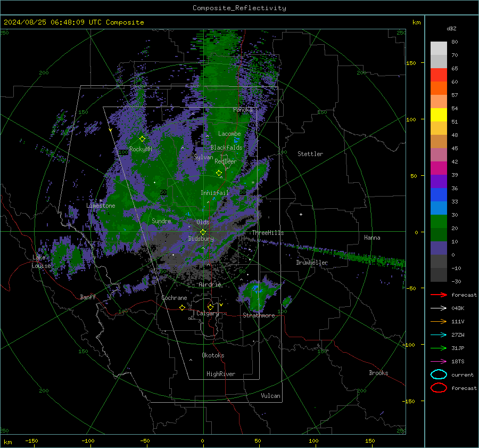Select the light gray 80–70 dBZ swatch
The width and height of the screenshot is (479, 448).
pos(439,48)
